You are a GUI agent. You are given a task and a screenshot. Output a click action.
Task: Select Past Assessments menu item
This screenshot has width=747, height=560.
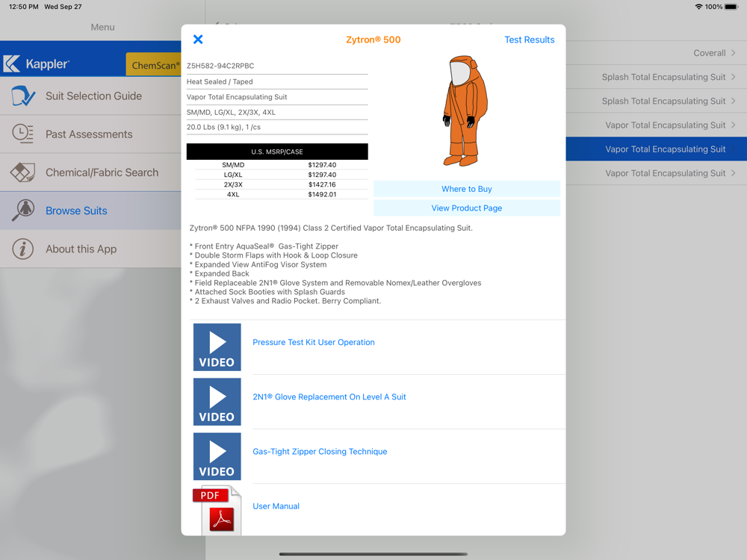[90, 134]
